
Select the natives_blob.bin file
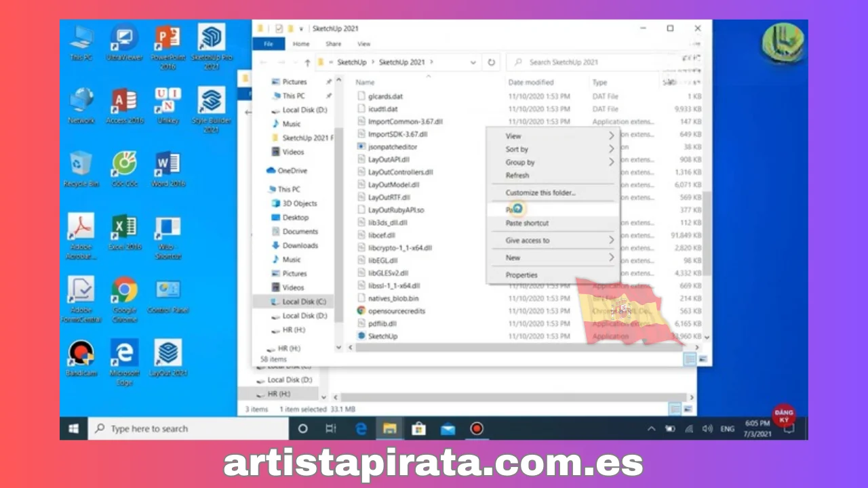pos(393,298)
